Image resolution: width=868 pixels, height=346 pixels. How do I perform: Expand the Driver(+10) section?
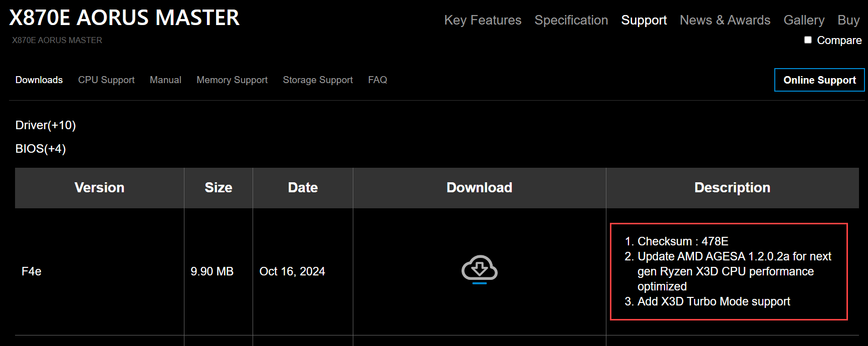point(46,125)
